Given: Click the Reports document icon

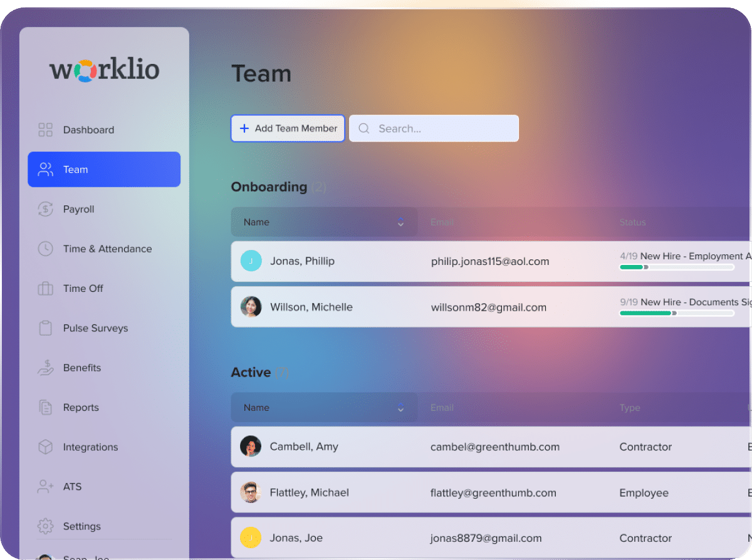Looking at the screenshot, I should [45, 408].
